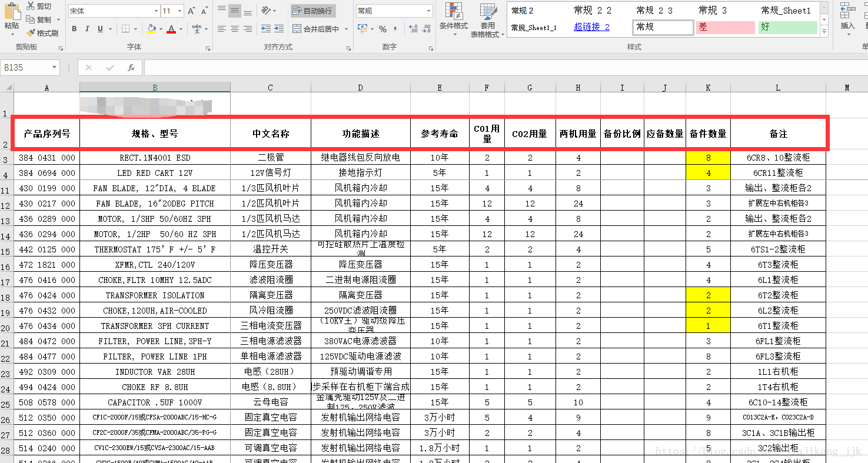The height and width of the screenshot is (463, 868).
Task: Align text left
Action: (x=222, y=28)
